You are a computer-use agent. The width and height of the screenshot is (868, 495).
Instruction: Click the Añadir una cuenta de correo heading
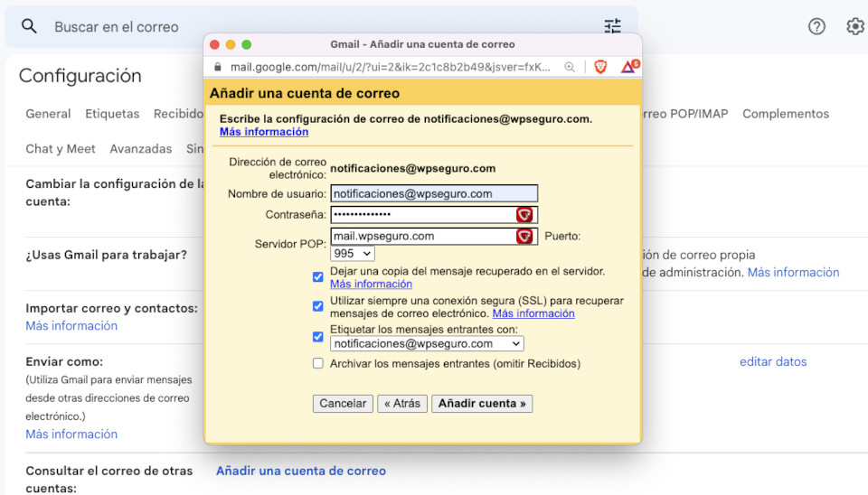305,93
